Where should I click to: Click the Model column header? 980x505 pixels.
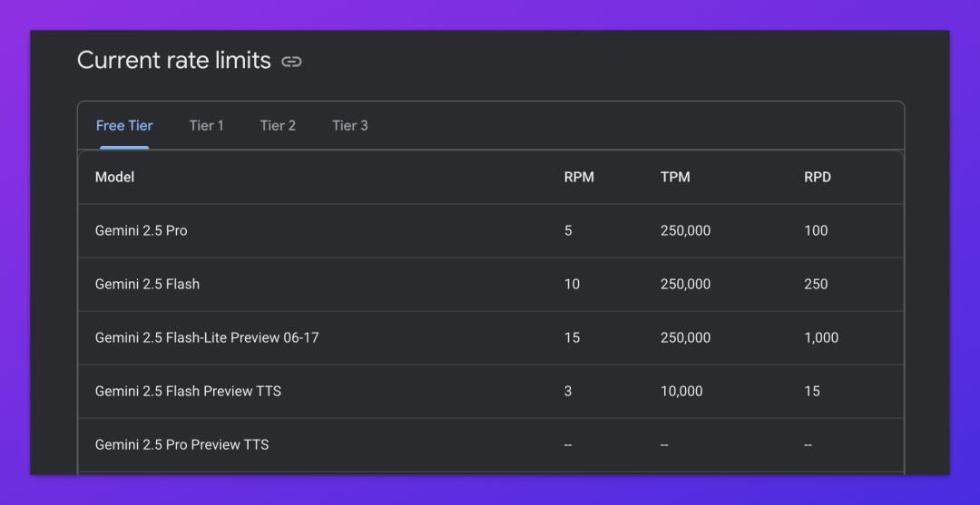pyautogui.click(x=114, y=178)
